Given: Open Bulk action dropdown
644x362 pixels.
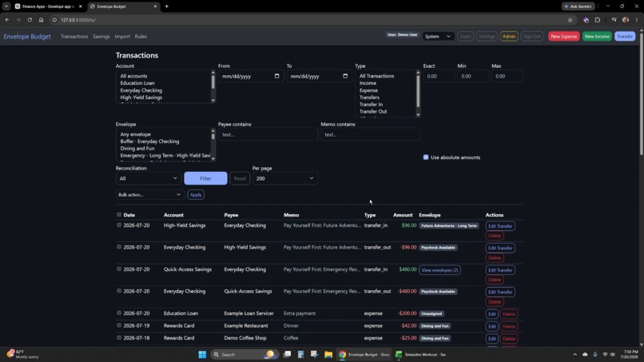Looking at the screenshot, I should 149,194.
